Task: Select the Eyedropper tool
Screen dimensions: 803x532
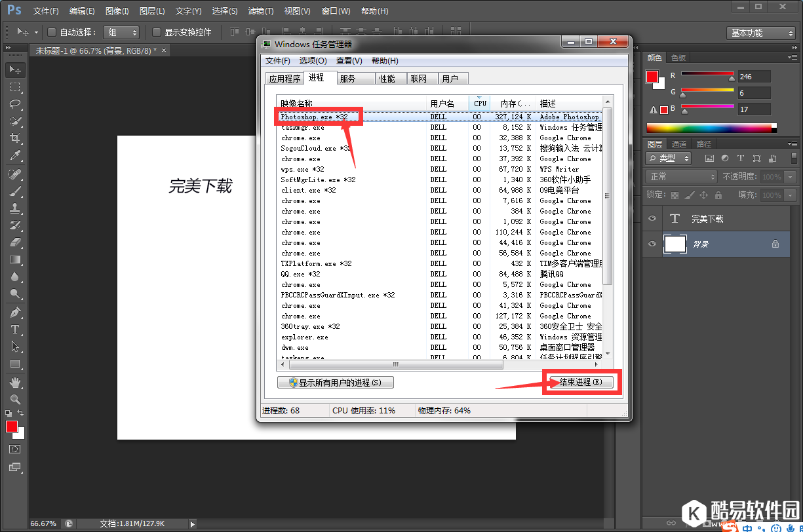Action: coord(15,155)
